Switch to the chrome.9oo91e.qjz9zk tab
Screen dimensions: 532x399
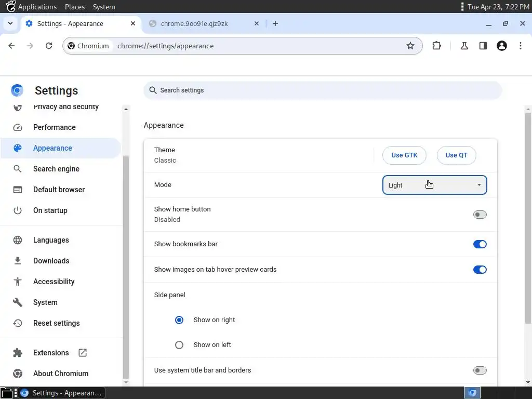[x=204, y=23]
